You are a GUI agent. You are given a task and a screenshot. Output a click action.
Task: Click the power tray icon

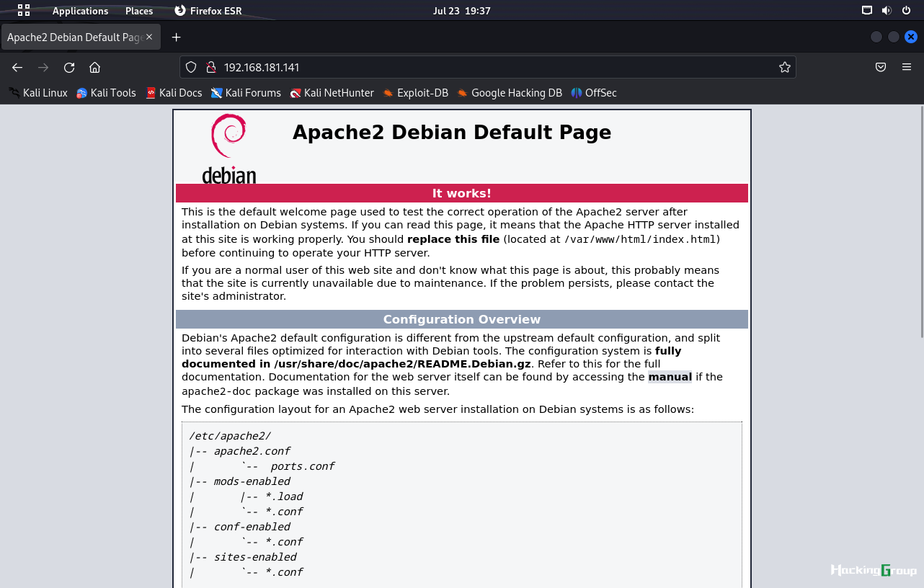[x=906, y=10]
